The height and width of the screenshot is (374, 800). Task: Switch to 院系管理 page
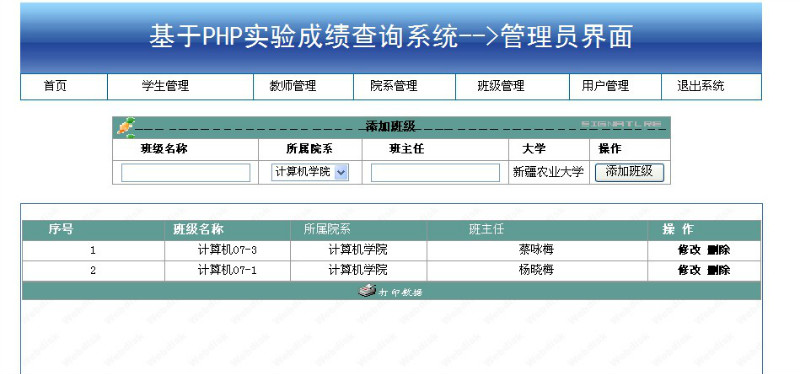pyautogui.click(x=394, y=86)
